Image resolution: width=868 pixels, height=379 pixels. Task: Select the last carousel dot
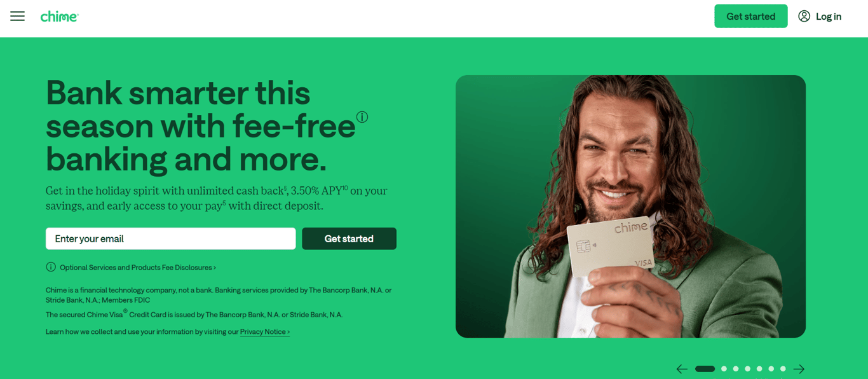point(783,369)
